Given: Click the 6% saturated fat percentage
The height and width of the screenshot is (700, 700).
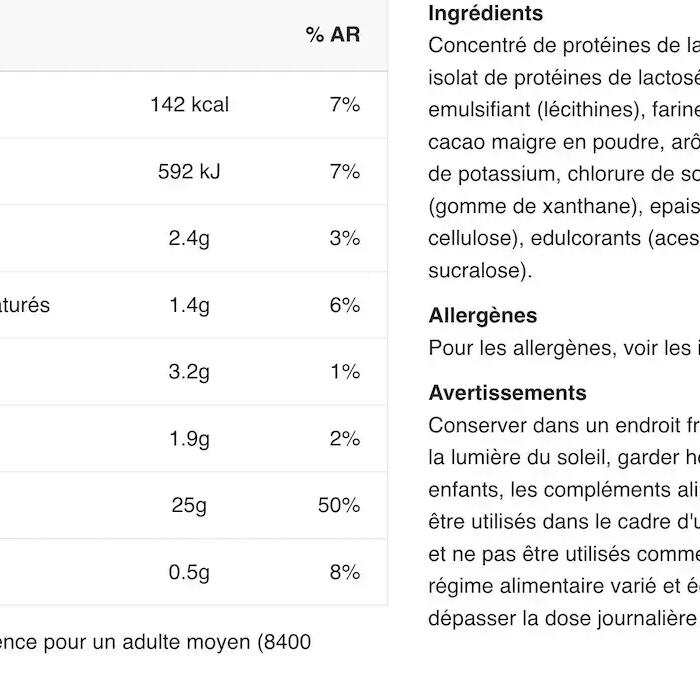Looking at the screenshot, I should (x=345, y=306).
